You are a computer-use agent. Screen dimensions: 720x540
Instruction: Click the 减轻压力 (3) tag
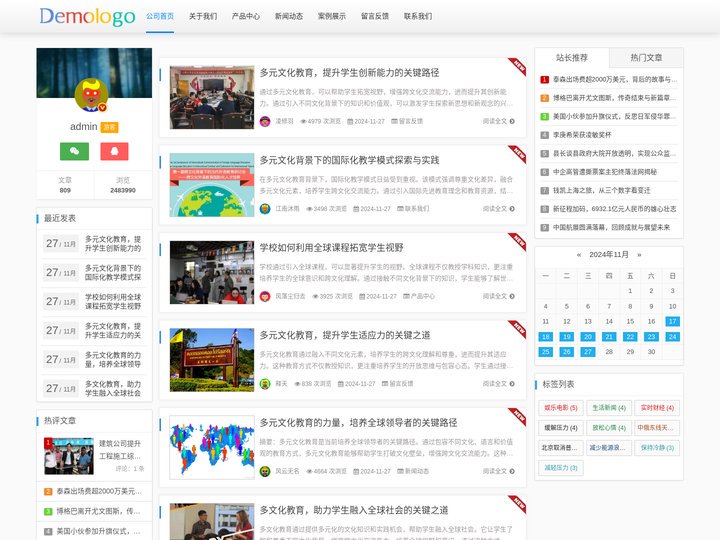tap(561, 468)
